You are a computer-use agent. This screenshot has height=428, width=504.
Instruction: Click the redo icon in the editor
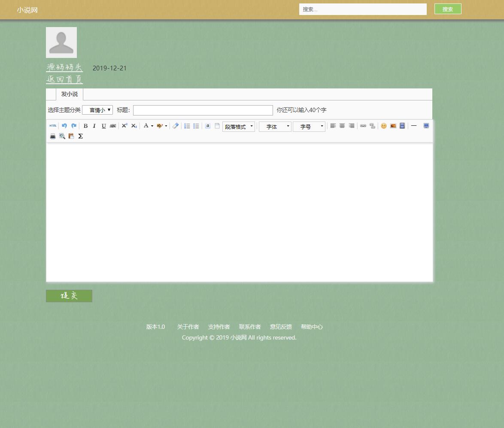(73, 126)
